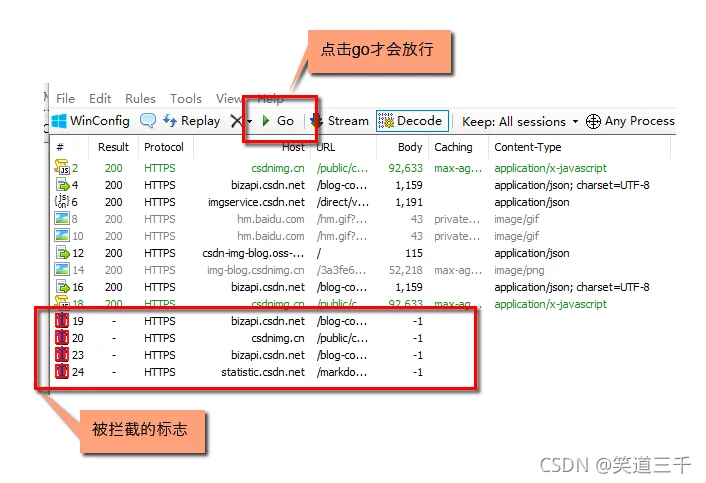Click URL /direct/v... in session 6

coord(343,202)
